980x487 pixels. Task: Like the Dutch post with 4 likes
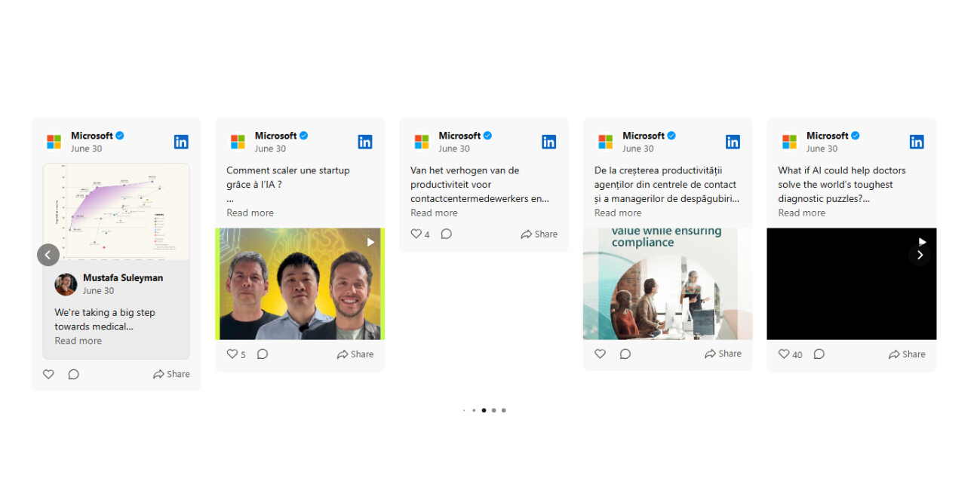pos(416,234)
